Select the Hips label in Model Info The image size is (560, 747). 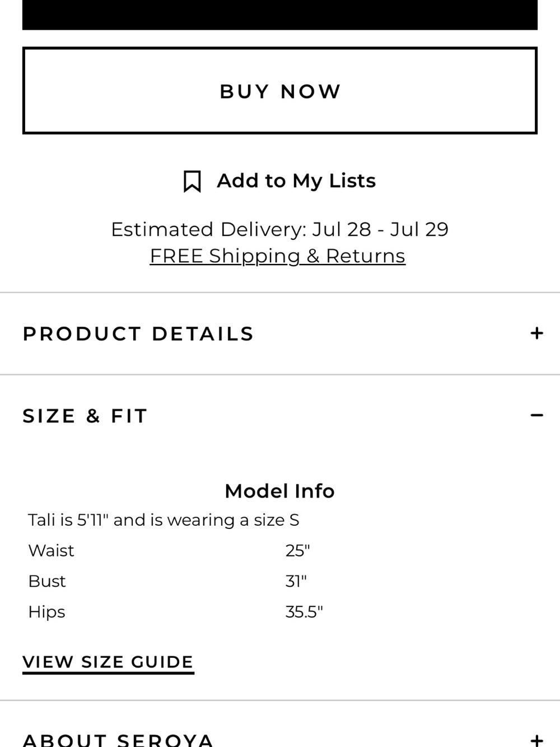pos(46,612)
